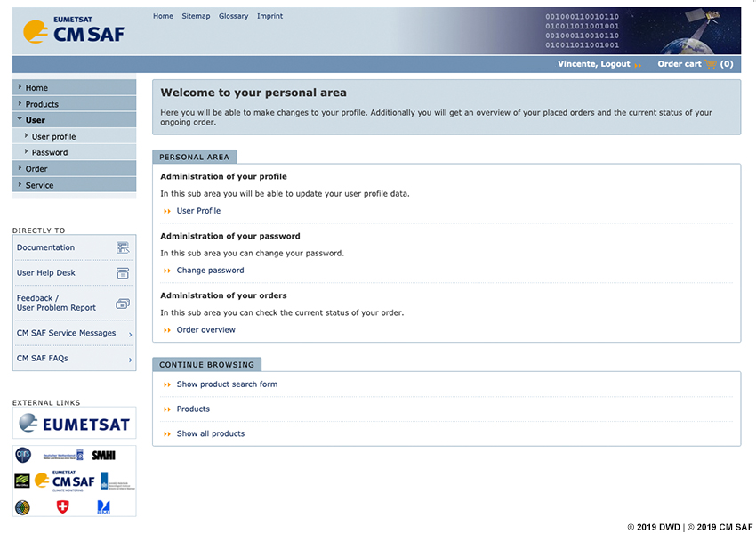The width and height of the screenshot is (756, 534).
Task: Click the Swiss cross partner logo
Action: [x=62, y=506]
